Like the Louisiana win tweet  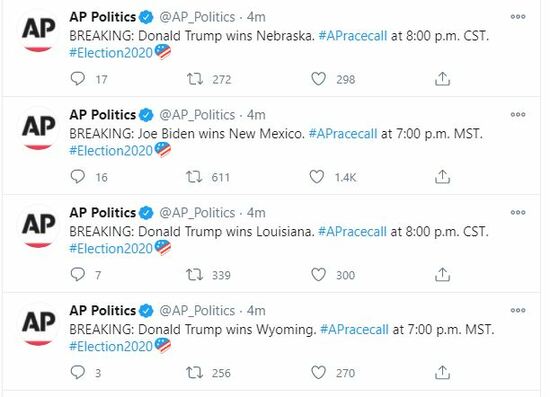(318, 275)
